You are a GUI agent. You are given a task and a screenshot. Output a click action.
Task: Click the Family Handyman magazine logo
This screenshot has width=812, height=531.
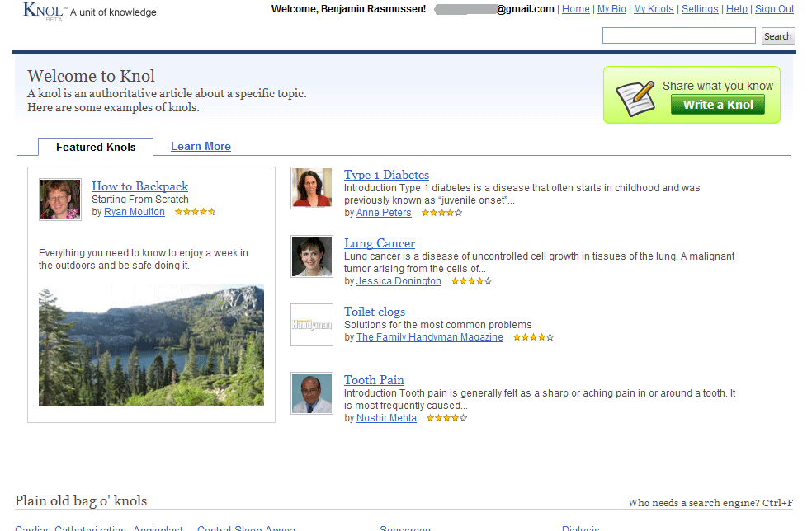(x=312, y=325)
